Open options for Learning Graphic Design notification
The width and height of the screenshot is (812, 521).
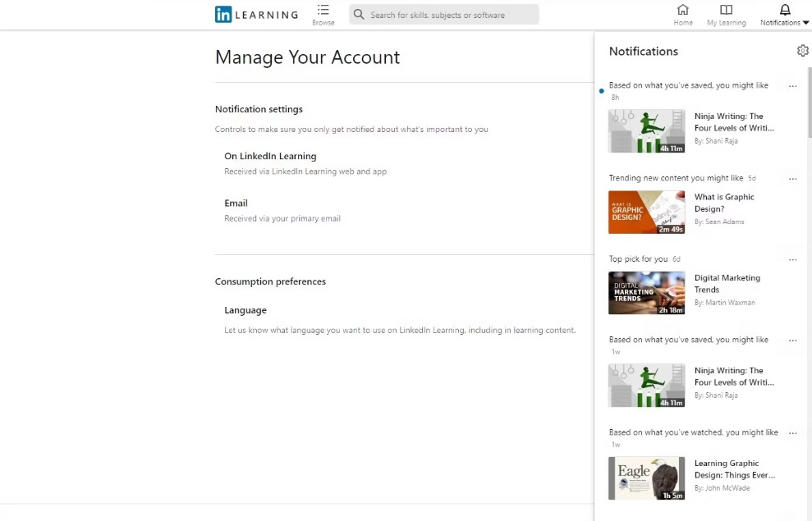point(793,433)
